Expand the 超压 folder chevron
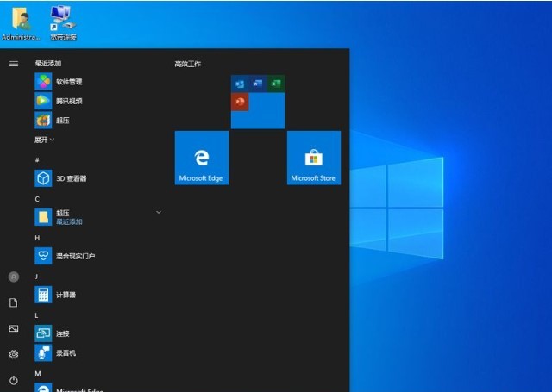This screenshot has height=392, width=552. [x=159, y=212]
